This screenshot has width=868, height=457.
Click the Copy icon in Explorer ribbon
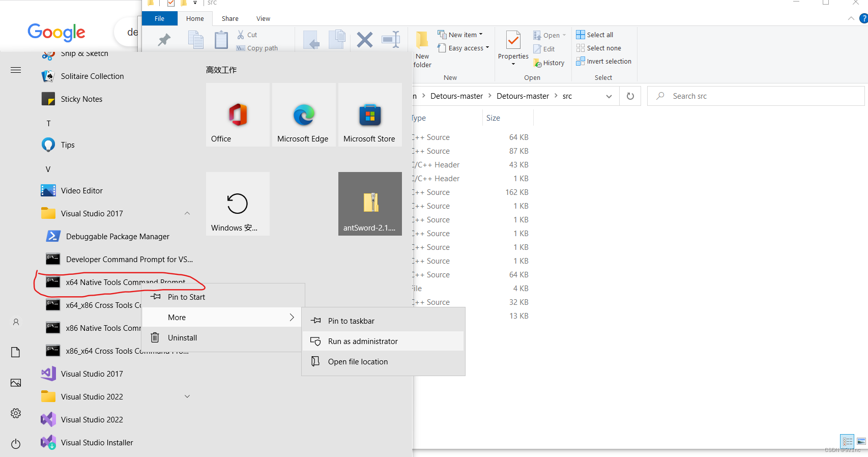pyautogui.click(x=196, y=40)
